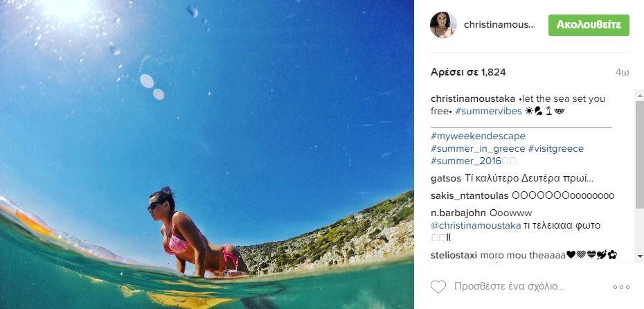This screenshot has width=644, height=309.
Task: Click the scrollbar down arrow in comments
Action: 640,256
